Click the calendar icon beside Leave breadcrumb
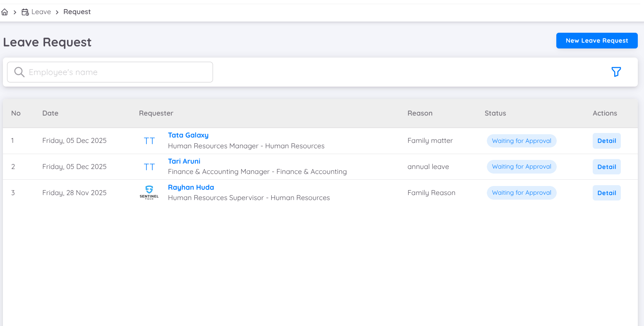This screenshot has height=326, width=644. [25, 12]
